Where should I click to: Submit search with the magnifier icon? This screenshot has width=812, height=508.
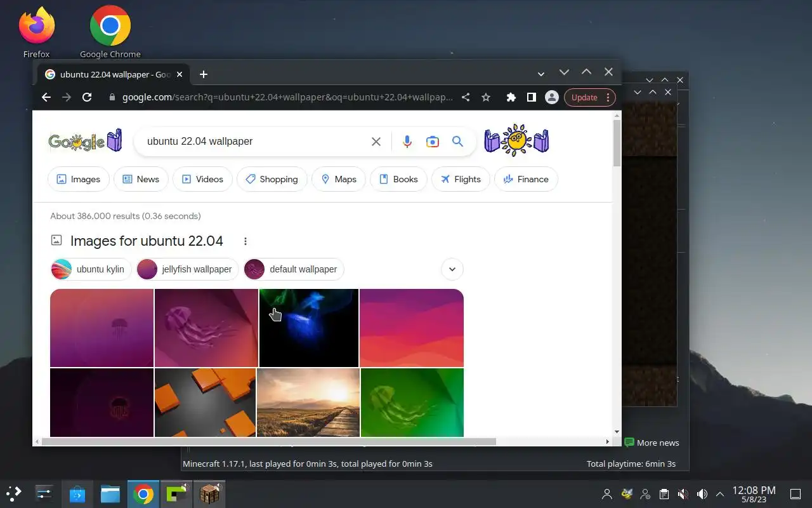[x=457, y=142]
